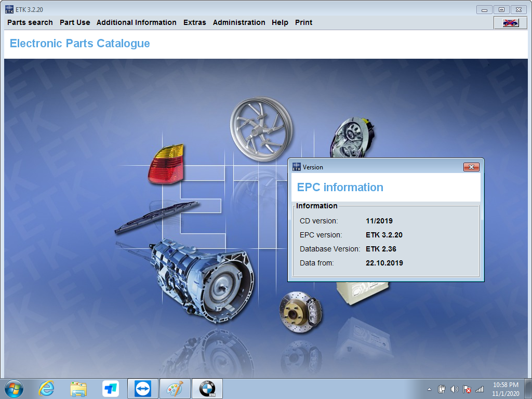
Task: Open the Extras menu
Action: pos(194,22)
